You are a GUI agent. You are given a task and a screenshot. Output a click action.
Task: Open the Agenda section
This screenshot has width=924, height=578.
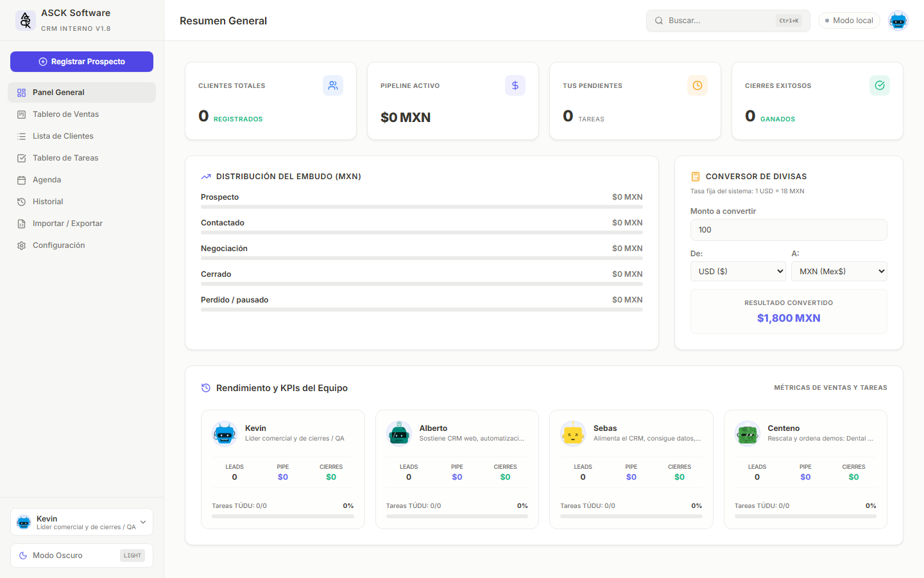point(81,180)
